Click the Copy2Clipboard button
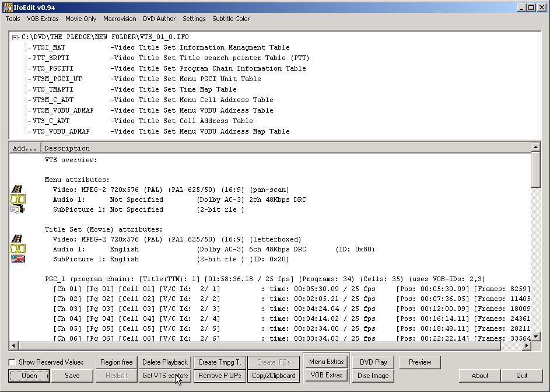Screen dimensions: 550x392 point(274,376)
